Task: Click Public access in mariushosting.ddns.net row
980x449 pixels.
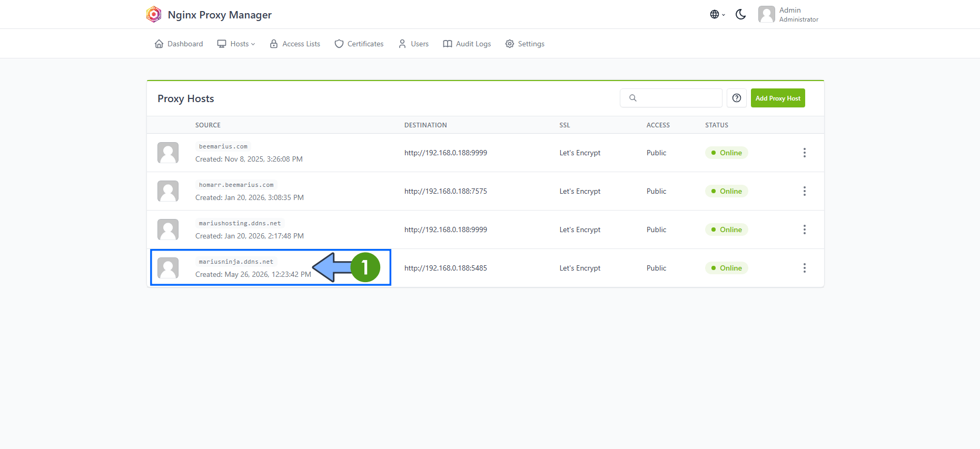Action: (x=656, y=230)
